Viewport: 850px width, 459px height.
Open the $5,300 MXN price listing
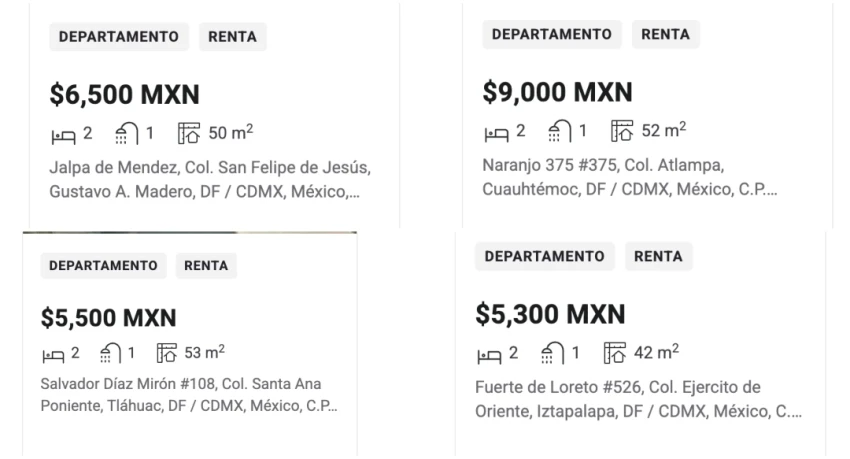point(549,315)
